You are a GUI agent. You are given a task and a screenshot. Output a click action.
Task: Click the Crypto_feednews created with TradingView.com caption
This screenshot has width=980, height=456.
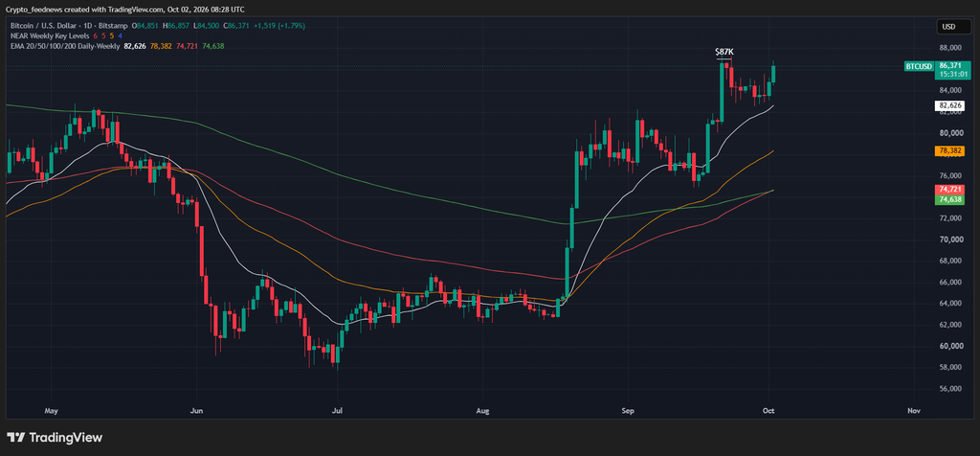click(x=125, y=10)
